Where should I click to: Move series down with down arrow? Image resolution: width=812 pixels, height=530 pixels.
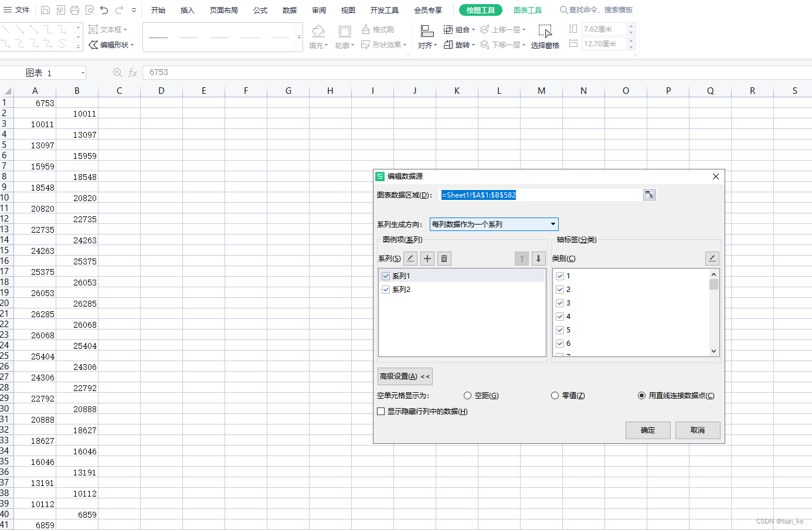(x=539, y=259)
